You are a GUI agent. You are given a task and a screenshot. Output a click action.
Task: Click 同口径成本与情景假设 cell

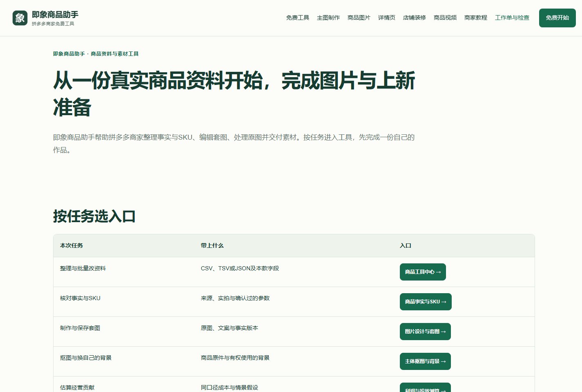tap(230, 388)
